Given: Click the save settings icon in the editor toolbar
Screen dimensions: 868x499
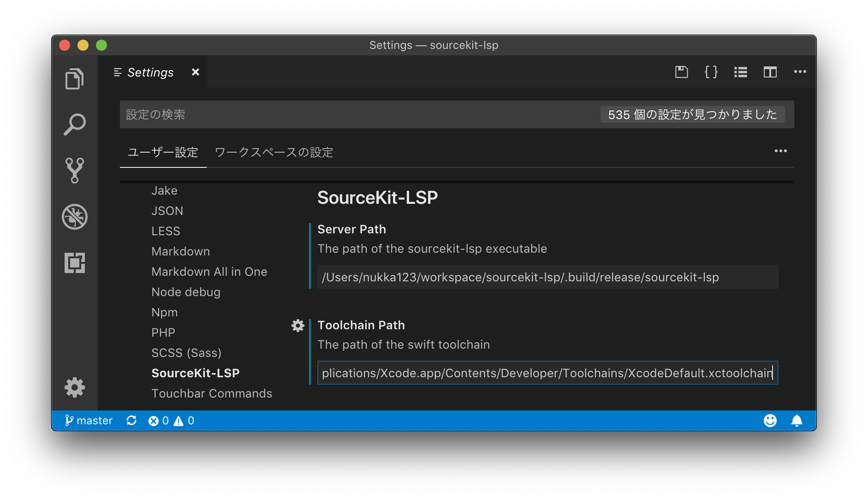Looking at the screenshot, I should (x=681, y=72).
